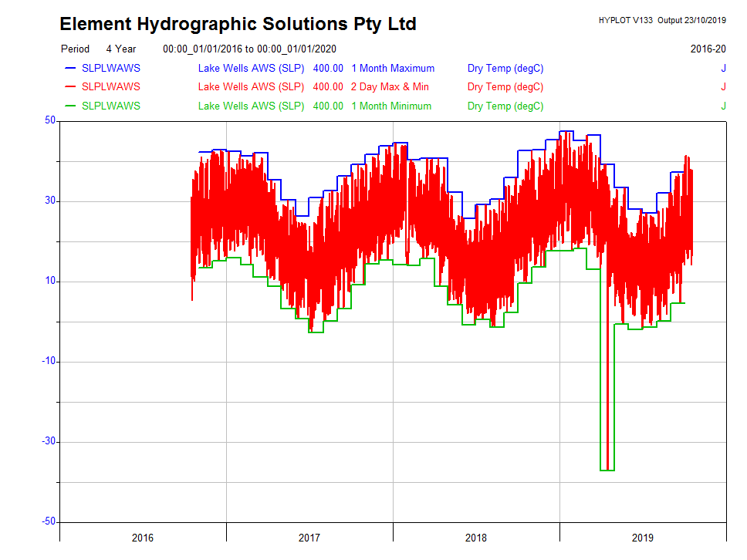747x560 pixels.
Task: Select the '2 Day Max & Min' legend label
Action: [390, 87]
